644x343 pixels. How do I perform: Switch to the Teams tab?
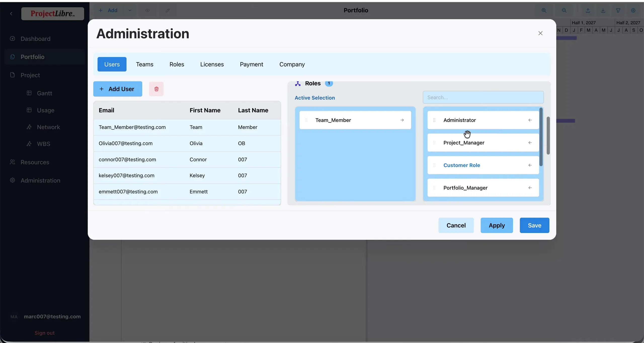tap(145, 64)
